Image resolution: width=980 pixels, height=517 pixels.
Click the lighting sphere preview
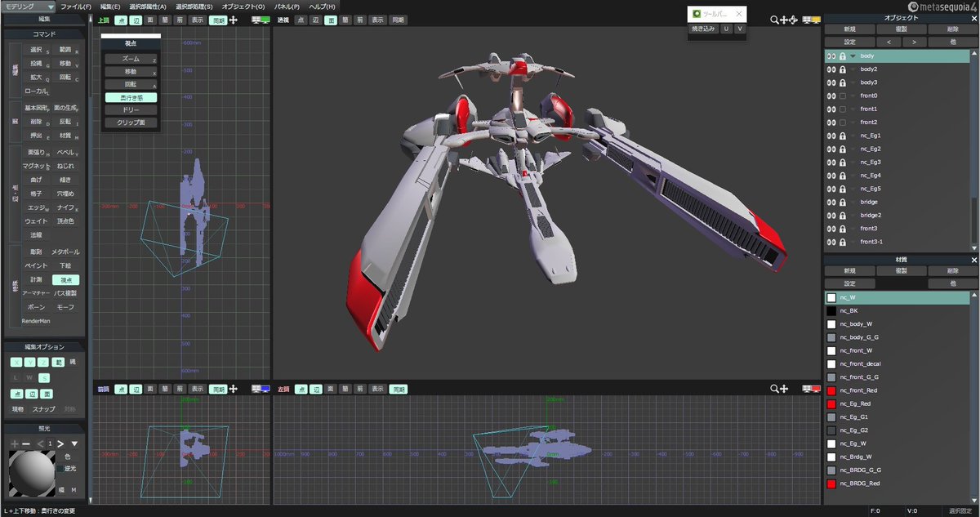32,472
